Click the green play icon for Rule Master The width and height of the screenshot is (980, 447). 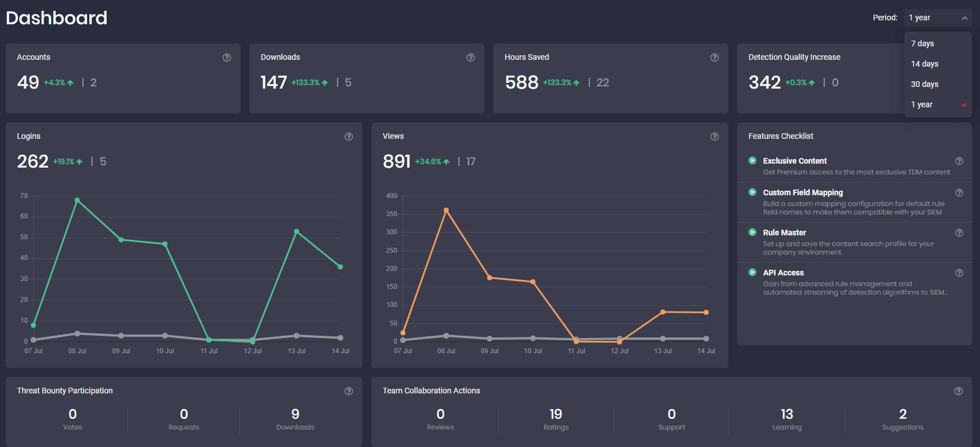tap(752, 232)
